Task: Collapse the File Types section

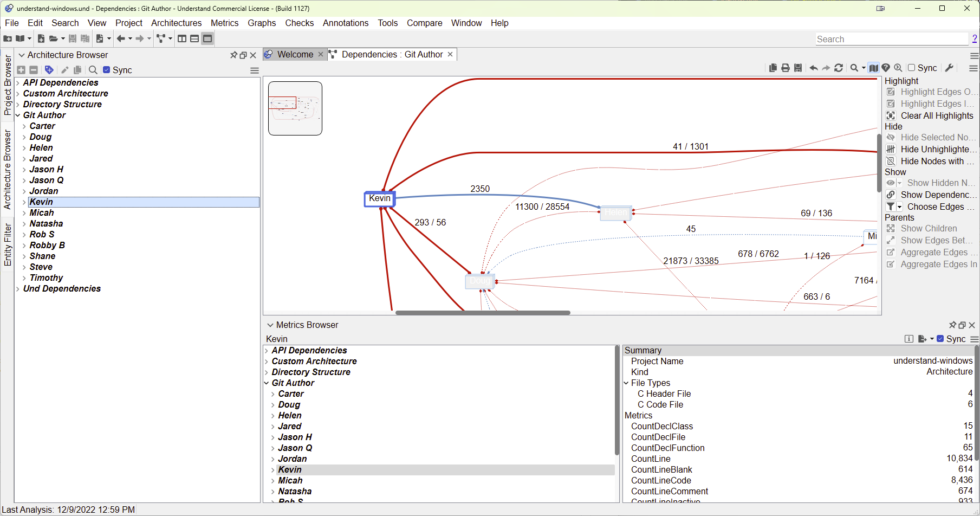Action: [627, 383]
